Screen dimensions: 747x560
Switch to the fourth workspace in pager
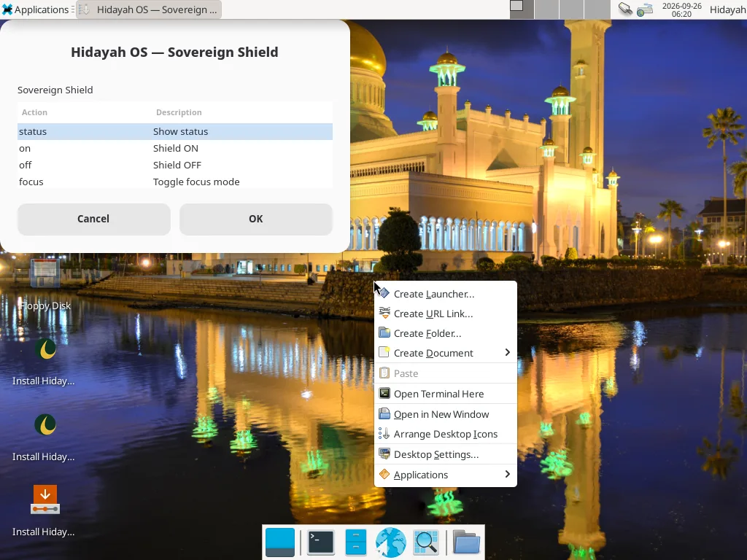pyautogui.click(x=597, y=9)
